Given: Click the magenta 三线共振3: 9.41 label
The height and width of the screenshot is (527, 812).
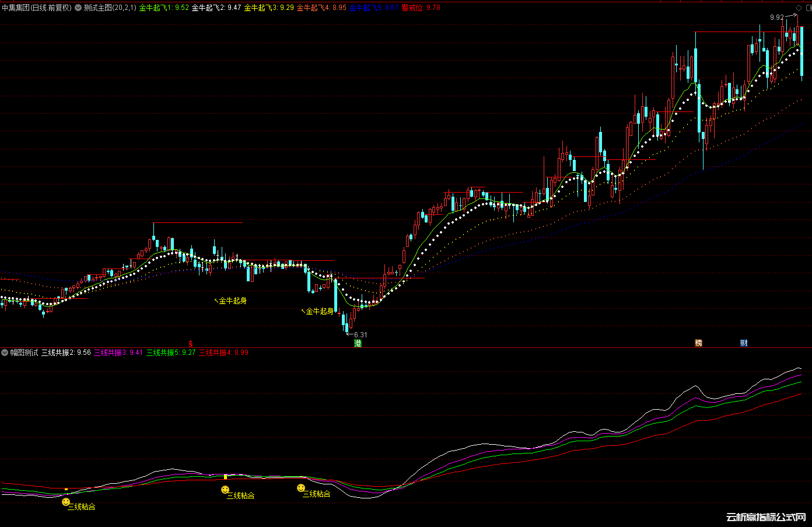Looking at the screenshot, I should pos(118,353).
